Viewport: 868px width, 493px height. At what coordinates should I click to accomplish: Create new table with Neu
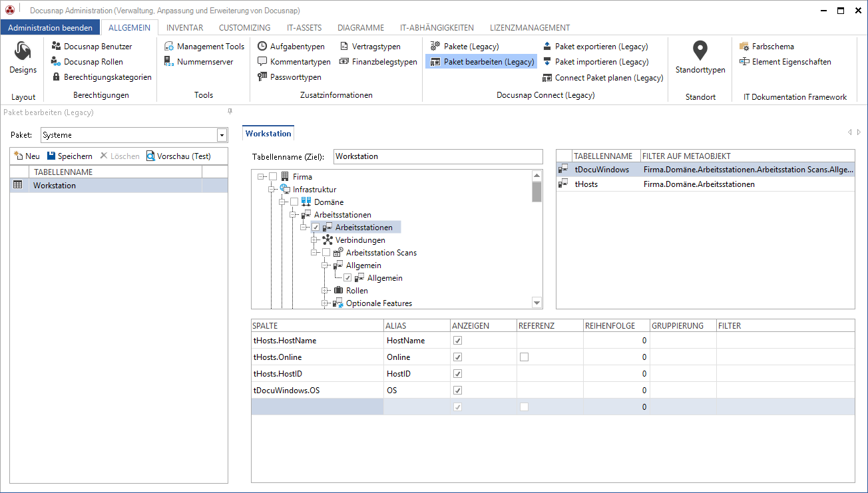pyautogui.click(x=27, y=156)
